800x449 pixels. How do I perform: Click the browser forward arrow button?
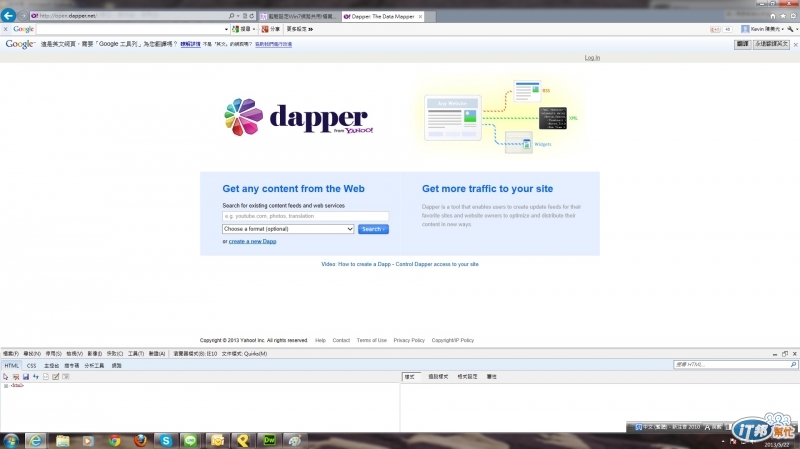tap(22, 16)
